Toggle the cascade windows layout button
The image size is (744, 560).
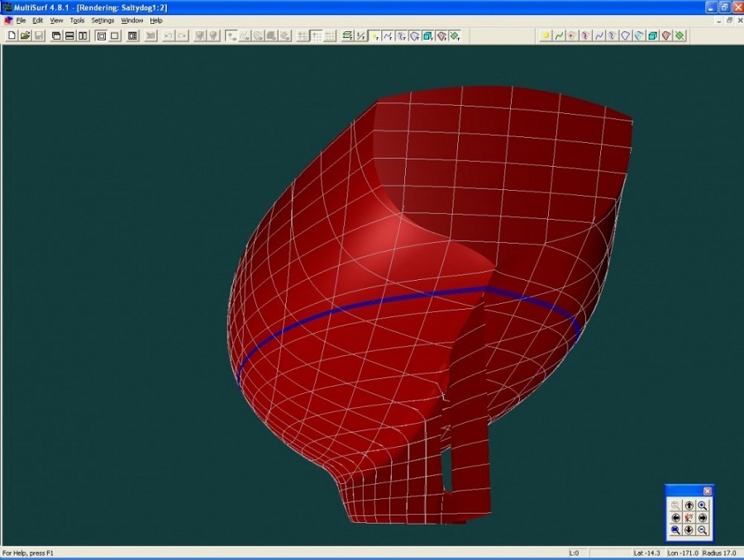pos(56,36)
